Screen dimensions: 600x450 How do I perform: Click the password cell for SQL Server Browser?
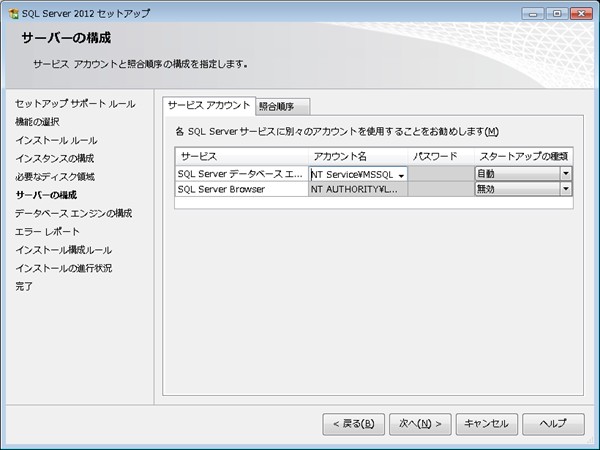(x=441, y=189)
